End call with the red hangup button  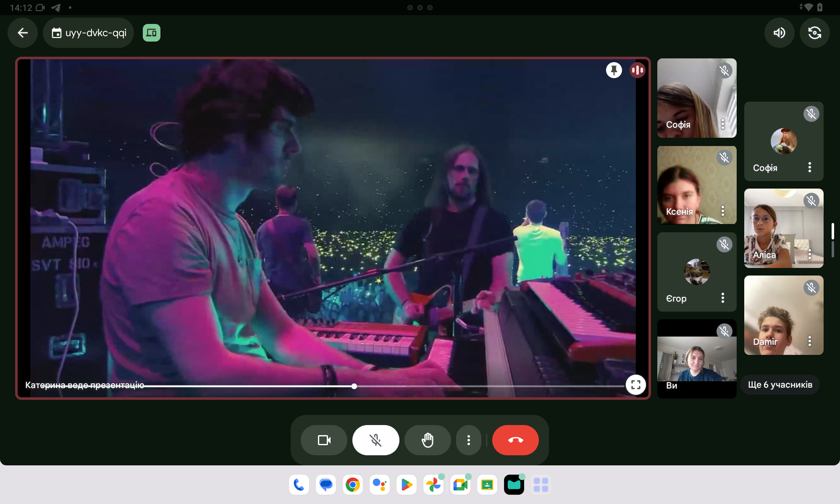click(515, 440)
